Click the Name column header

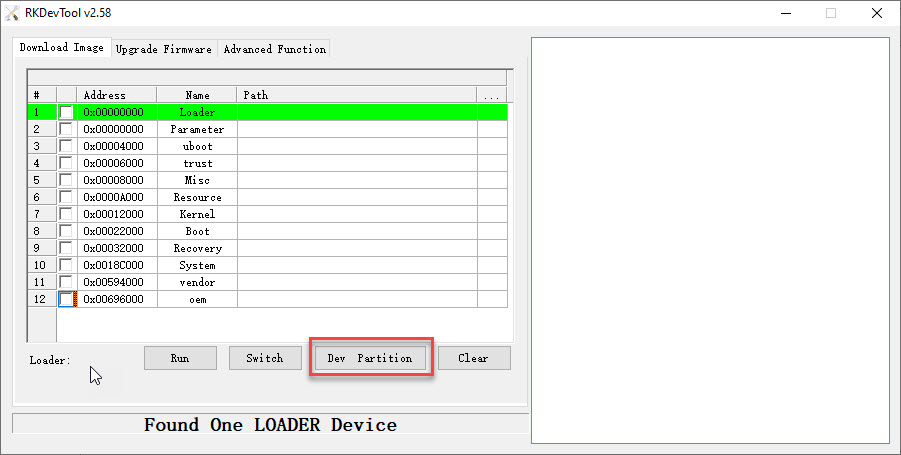click(197, 95)
